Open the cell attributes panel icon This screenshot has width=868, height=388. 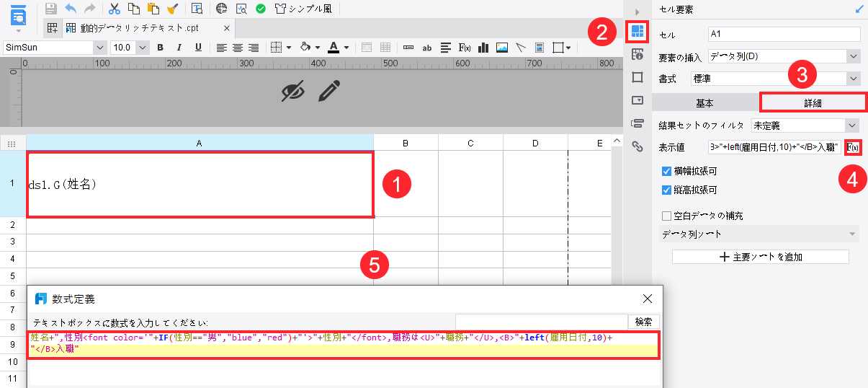(637, 54)
